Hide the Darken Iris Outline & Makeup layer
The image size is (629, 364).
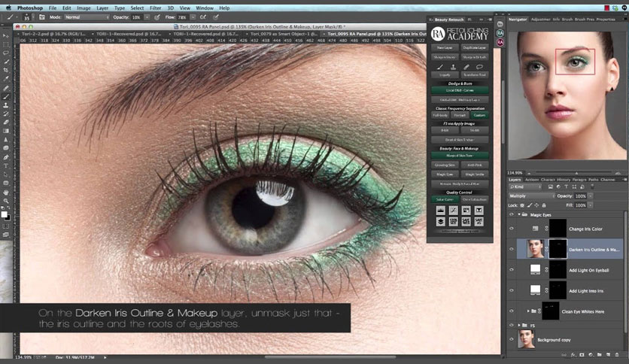[512, 249]
